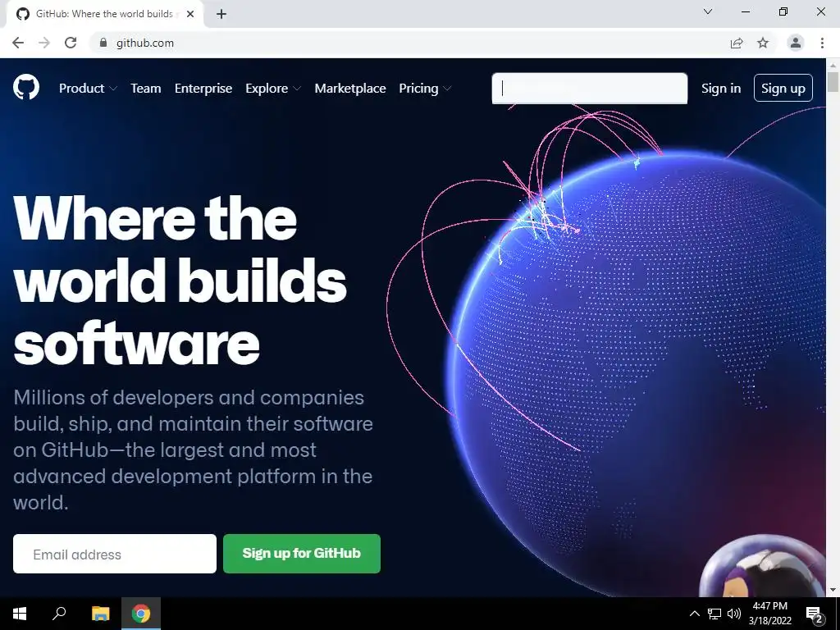The image size is (840, 630).
Task: Open the clock showing 4:47 PM
Action: [x=769, y=614]
